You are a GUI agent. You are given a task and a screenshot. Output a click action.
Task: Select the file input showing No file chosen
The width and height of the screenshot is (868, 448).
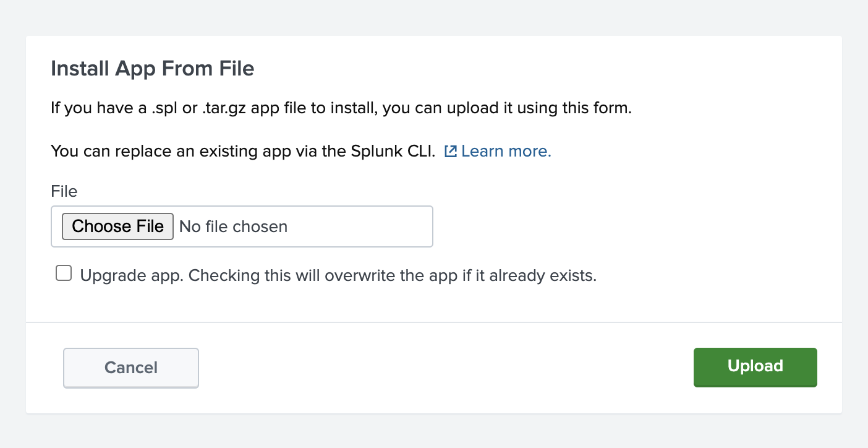(233, 226)
